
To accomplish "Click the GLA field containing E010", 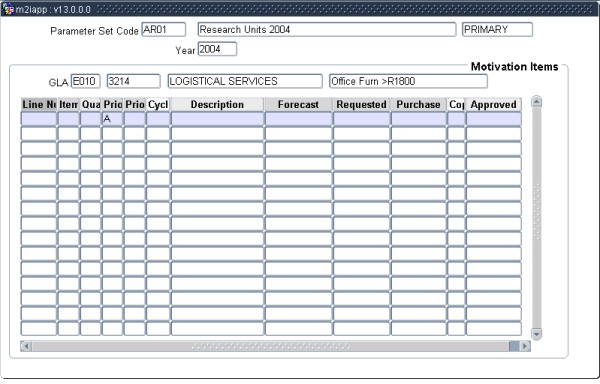I will pyautogui.click(x=86, y=81).
